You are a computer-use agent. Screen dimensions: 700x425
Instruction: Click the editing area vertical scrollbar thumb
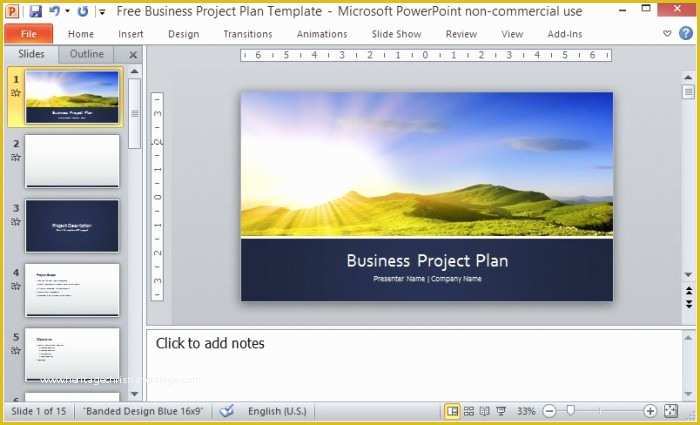[x=688, y=92]
